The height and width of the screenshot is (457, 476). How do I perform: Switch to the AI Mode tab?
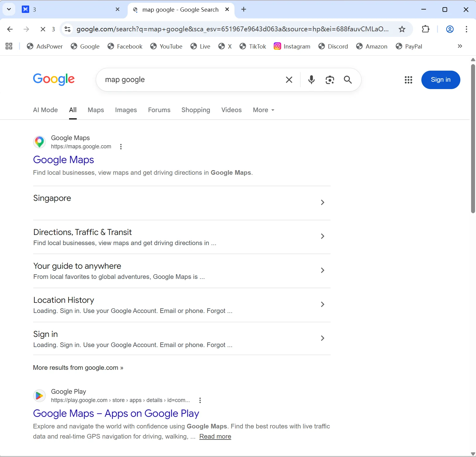point(45,110)
